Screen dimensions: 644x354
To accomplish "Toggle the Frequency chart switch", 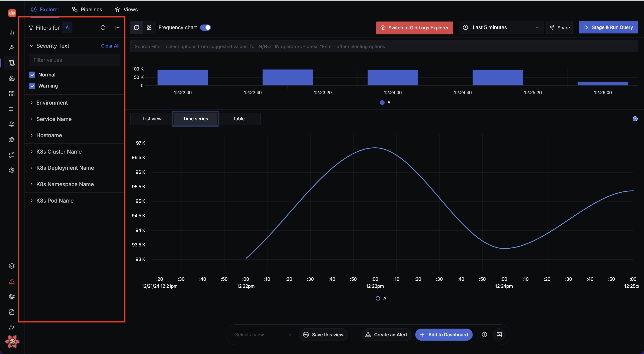I will pos(206,27).
